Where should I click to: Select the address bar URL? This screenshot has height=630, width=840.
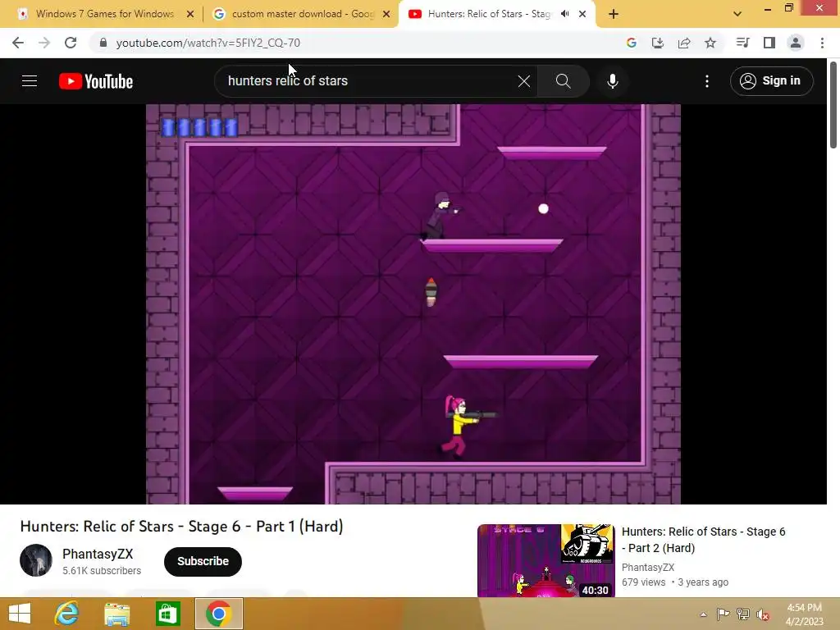[208, 43]
